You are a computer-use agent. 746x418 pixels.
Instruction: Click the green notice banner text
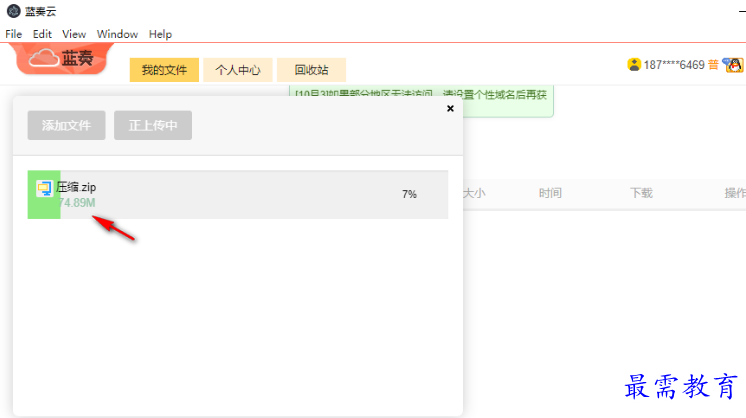pos(421,95)
